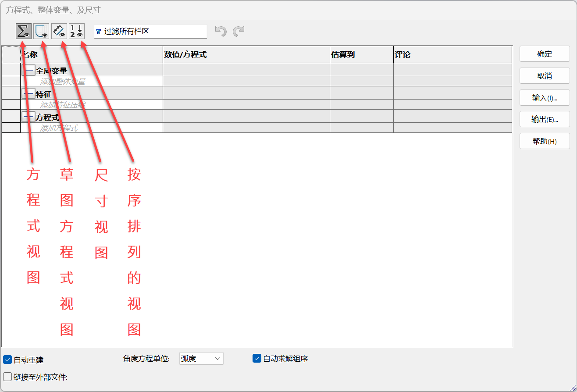Select the Sketch Equation View icon
Viewport: 577px width, 392px height.
point(41,31)
